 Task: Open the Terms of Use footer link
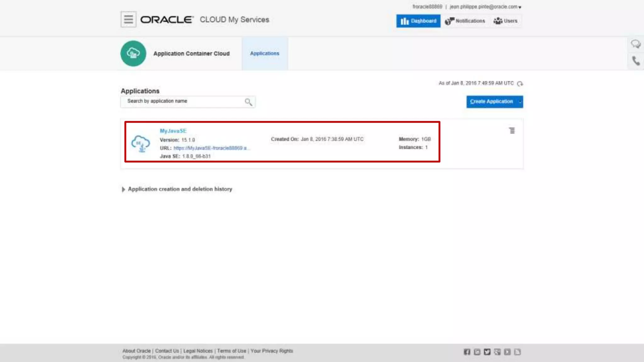coord(232,351)
